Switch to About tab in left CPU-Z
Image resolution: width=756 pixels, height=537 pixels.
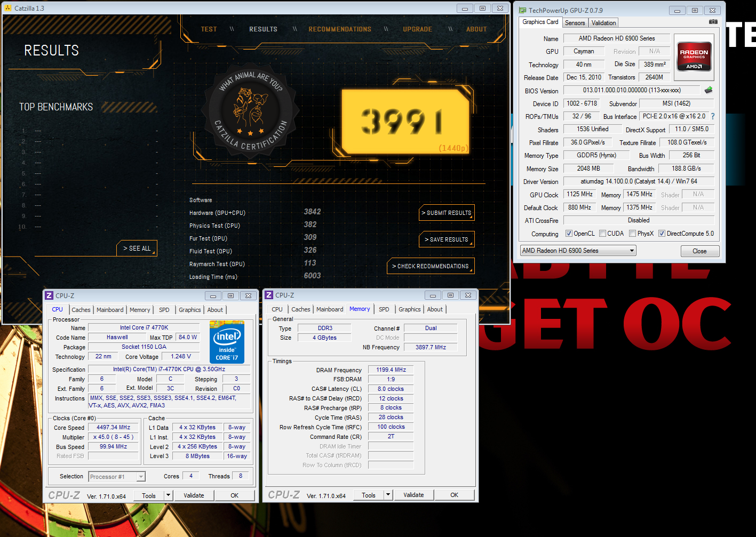coord(215,310)
